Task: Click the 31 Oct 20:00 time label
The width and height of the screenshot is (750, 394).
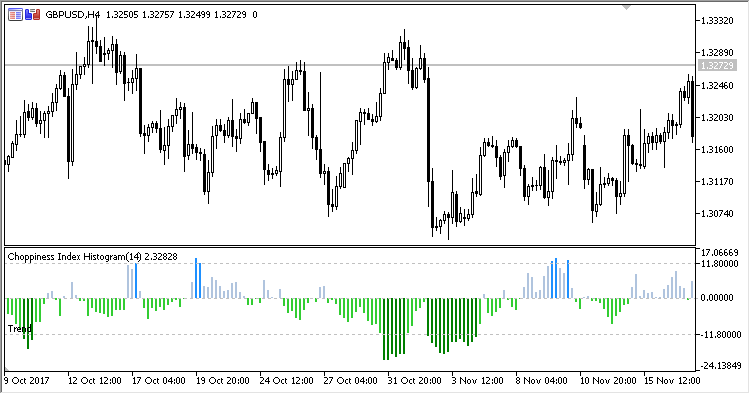Action: (x=415, y=381)
